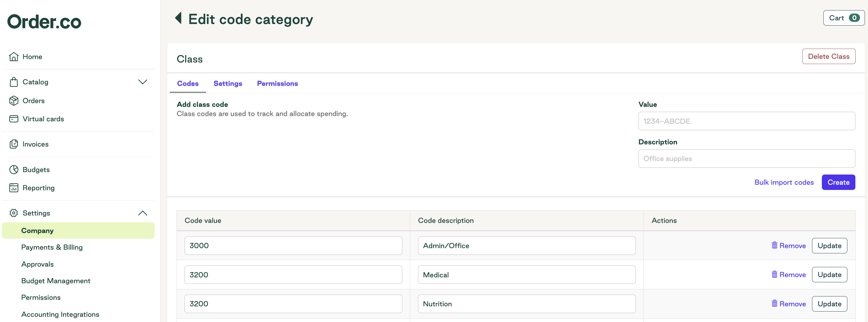Click the Order.co logo
This screenshot has width=868, height=322.
point(44,22)
